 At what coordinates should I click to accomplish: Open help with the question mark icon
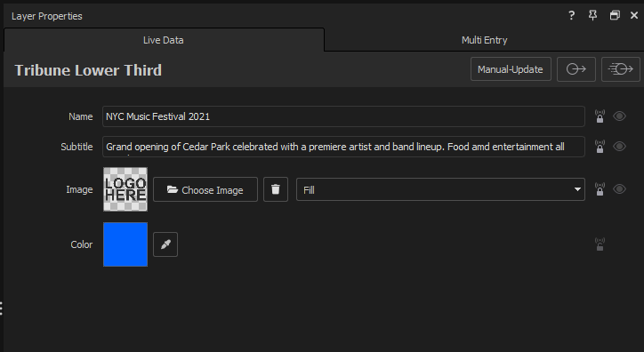[571, 16]
